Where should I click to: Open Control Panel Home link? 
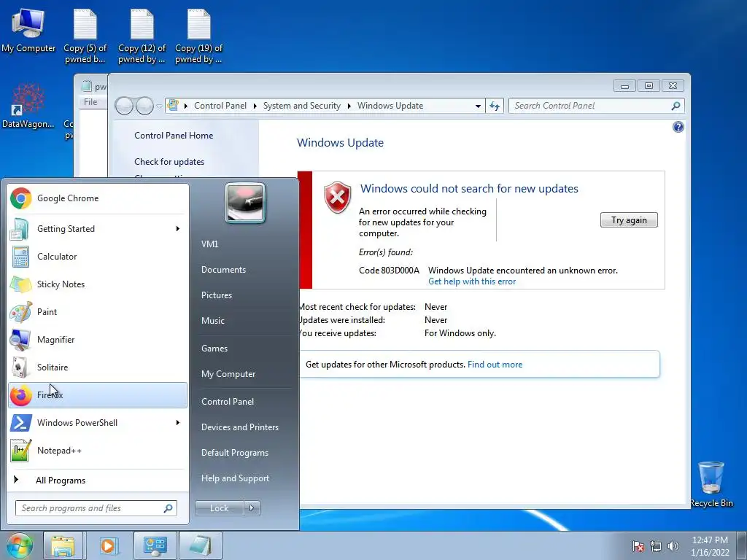[x=174, y=135]
